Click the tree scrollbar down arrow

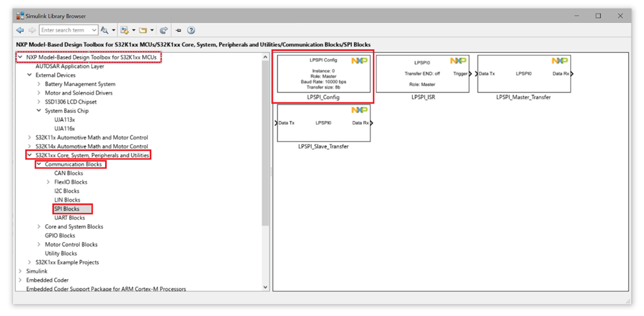pyautogui.click(x=265, y=287)
